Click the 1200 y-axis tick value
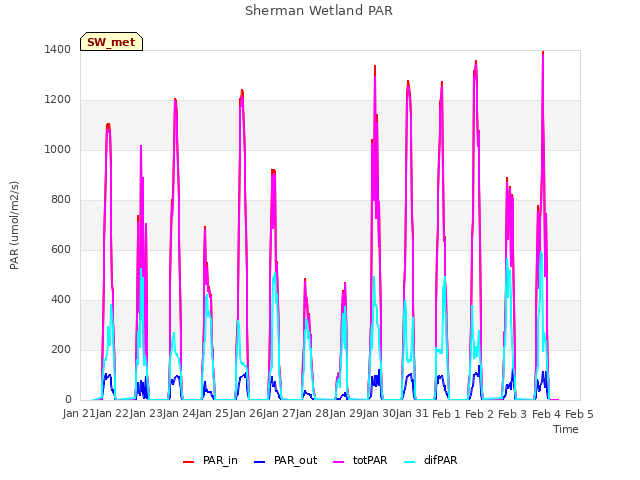This screenshot has width=640, height=480. (x=58, y=100)
